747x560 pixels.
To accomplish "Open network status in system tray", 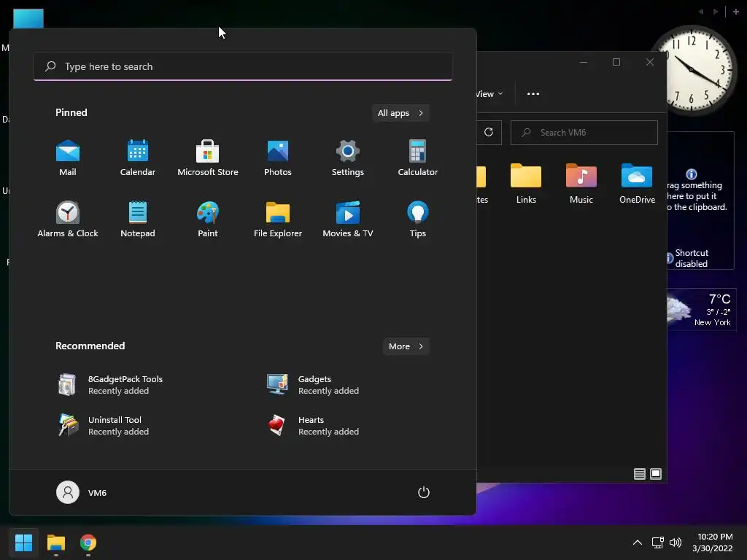I will click(x=657, y=542).
